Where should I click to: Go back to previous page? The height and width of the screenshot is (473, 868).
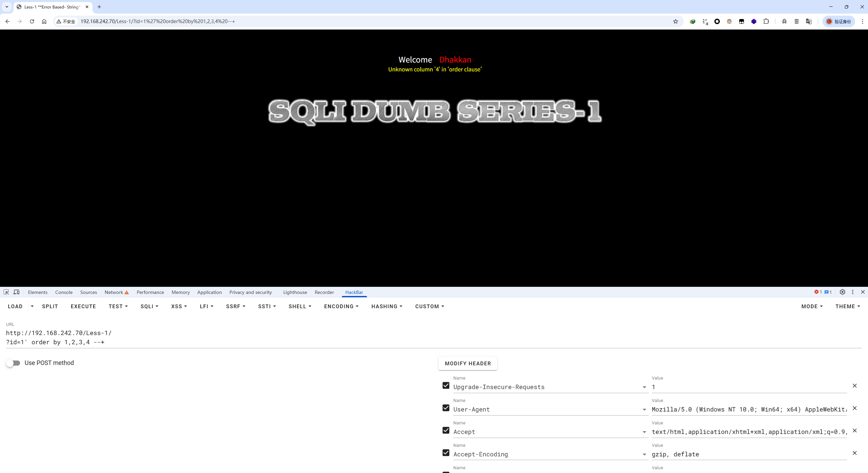pyautogui.click(x=7, y=21)
